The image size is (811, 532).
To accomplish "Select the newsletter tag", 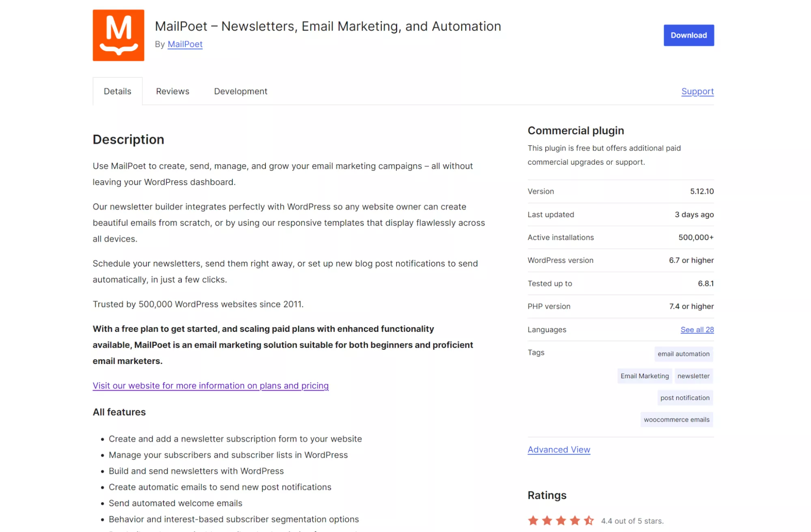I will pyautogui.click(x=693, y=376).
